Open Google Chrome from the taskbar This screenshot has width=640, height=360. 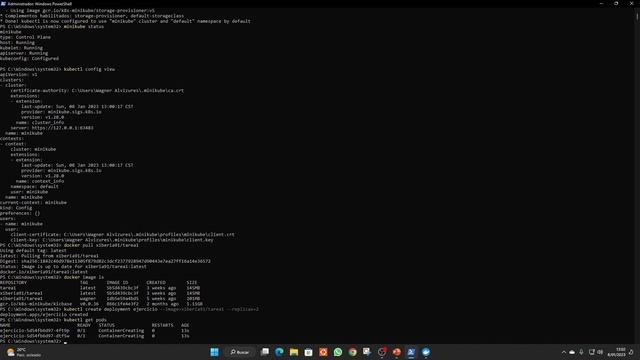pyautogui.click(x=353, y=352)
